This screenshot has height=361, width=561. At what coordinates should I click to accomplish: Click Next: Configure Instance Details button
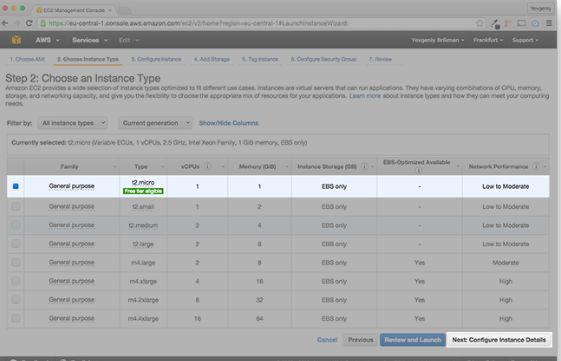pos(499,340)
